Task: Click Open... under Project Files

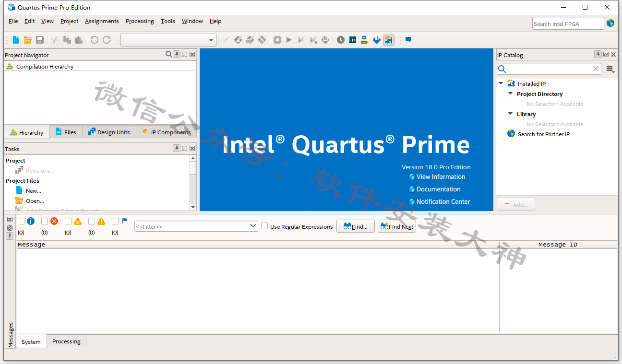Action: pos(35,201)
